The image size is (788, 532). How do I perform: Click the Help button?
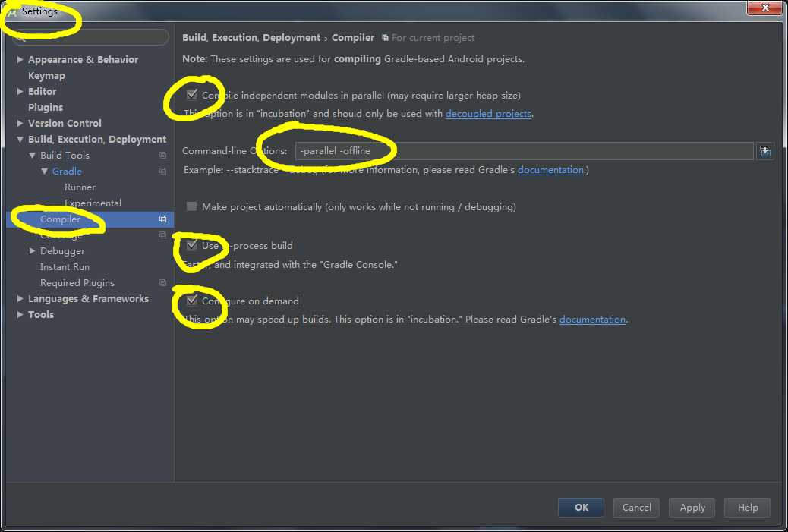click(747, 508)
